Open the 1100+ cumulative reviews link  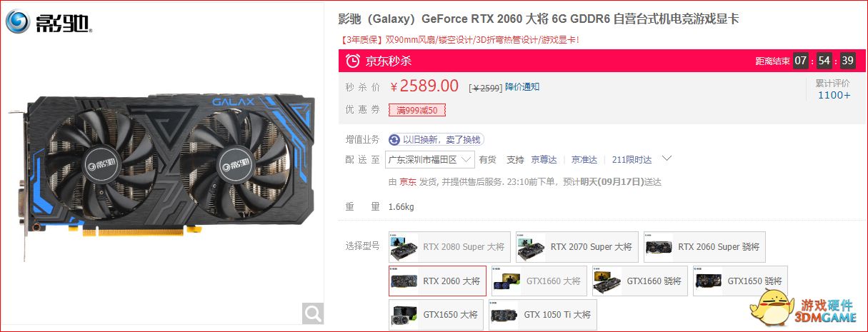point(834,95)
